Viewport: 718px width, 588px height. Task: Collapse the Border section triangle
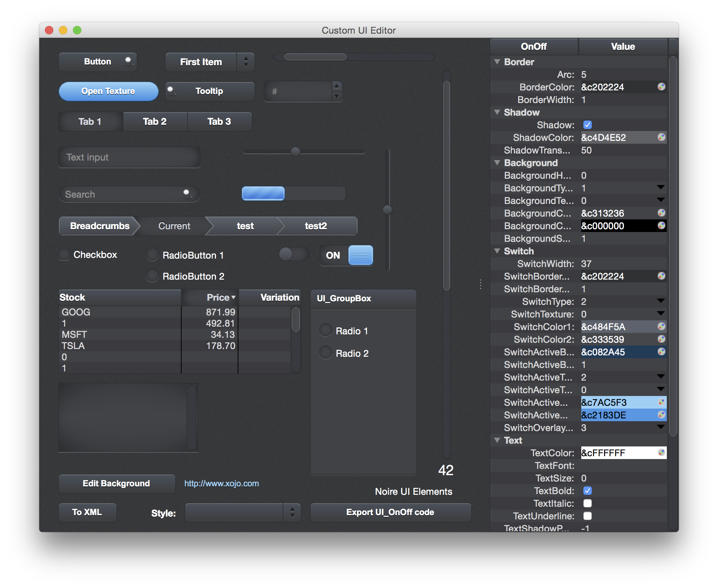point(497,62)
